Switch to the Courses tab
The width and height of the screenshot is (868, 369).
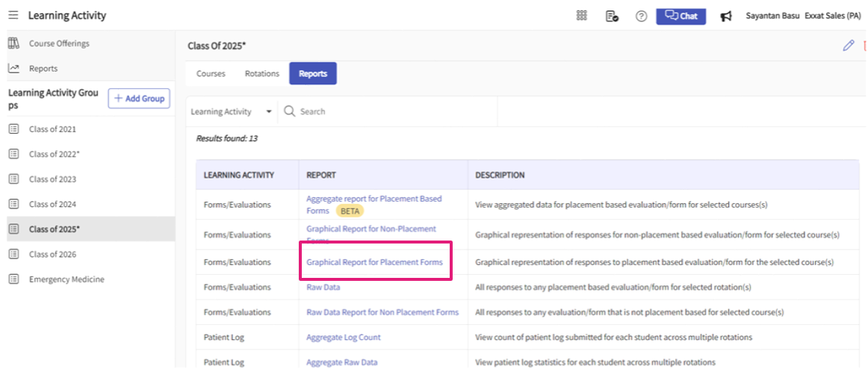[211, 74]
